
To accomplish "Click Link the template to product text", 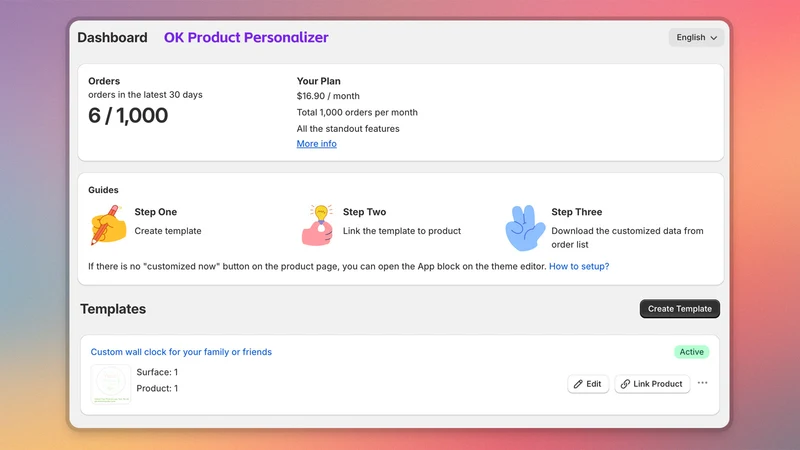I will (402, 231).
